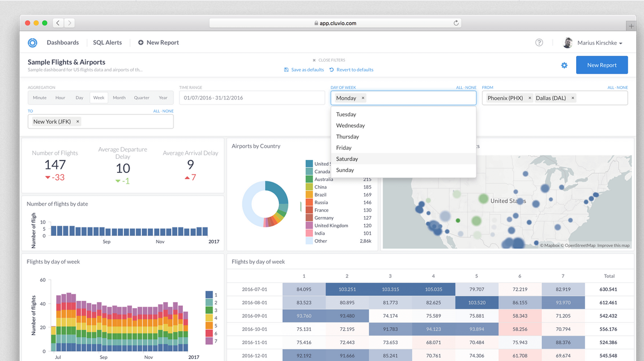Go to SQL Alerts
This screenshot has width=644, height=361.
point(107,43)
